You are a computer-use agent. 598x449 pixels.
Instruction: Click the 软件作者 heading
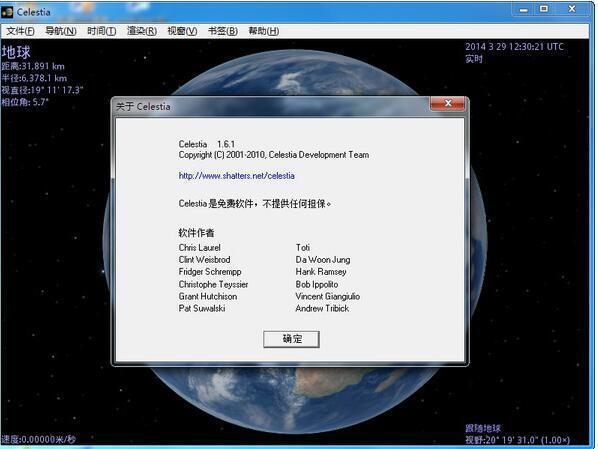click(196, 233)
